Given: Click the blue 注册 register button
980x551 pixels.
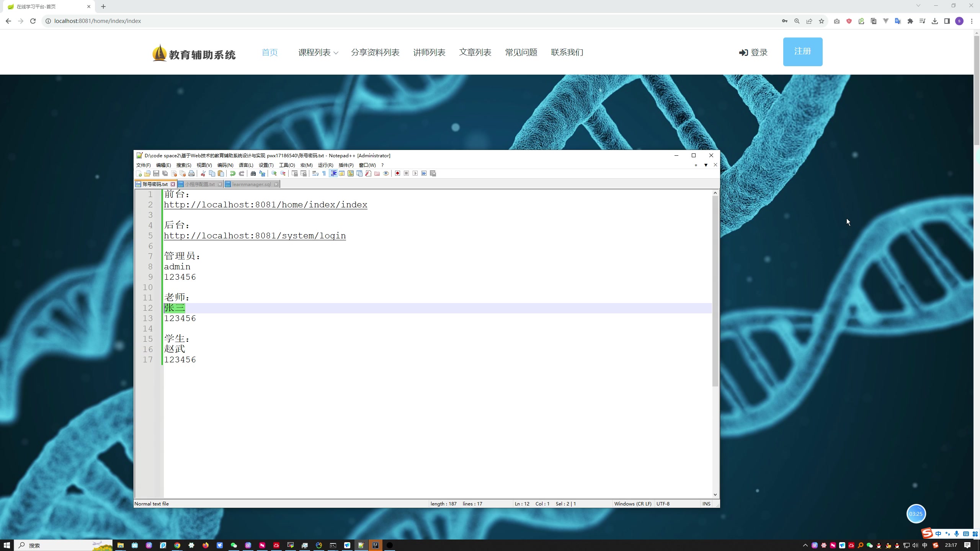Looking at the screenshot, I should [x=803, y=52].
